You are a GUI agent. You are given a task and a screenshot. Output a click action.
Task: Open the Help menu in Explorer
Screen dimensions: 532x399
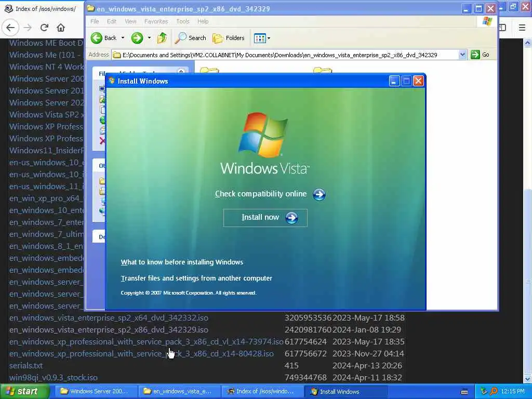203,21
